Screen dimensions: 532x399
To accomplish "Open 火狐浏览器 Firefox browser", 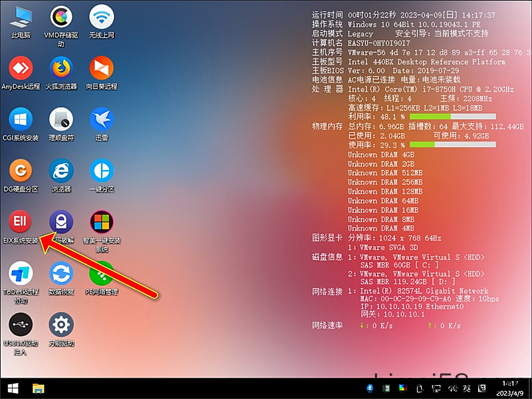I will pos(61,73).
